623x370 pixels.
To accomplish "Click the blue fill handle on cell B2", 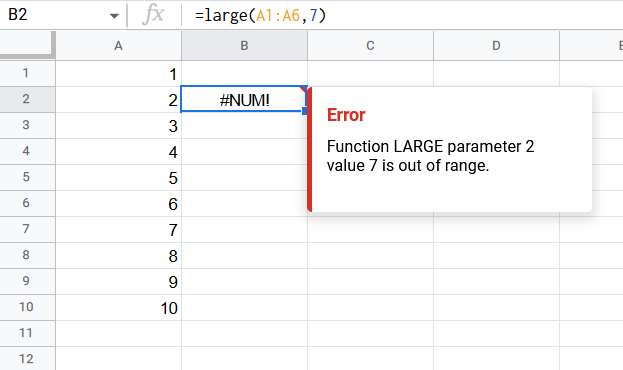I will pyautogui.click(x=305, y=112).
